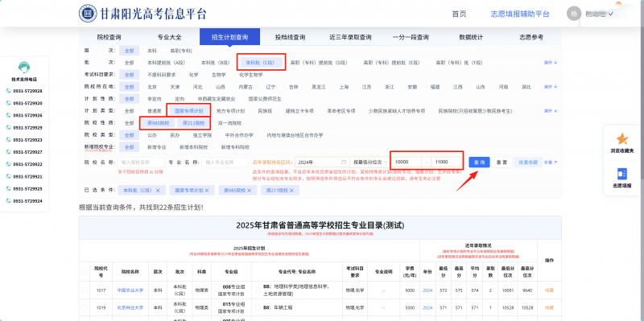Expand more 批次 options with 展开
644x321 pixels.
(x=551, y=63)
